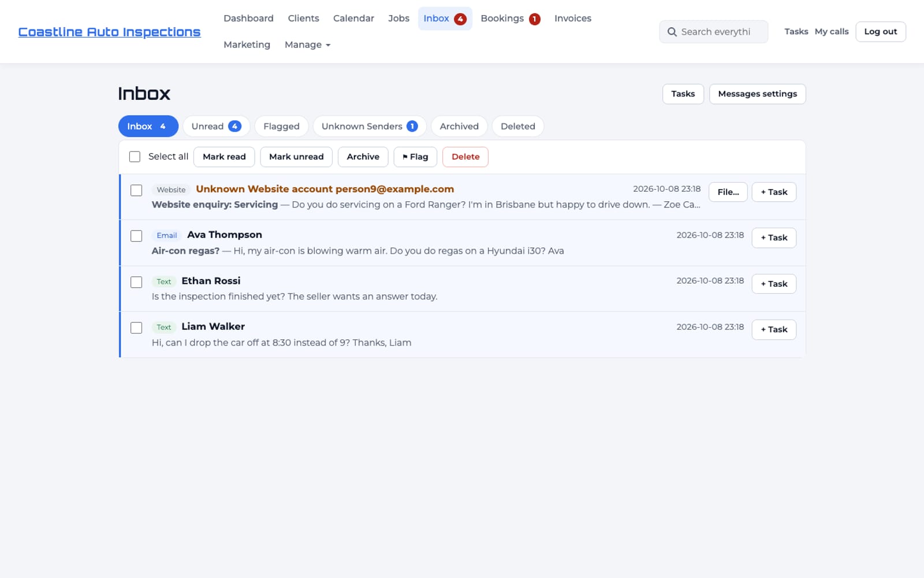This screenshot has width=924, height=578.
Task: Open Inbox in top navigation
Action: [x=445, y=18]
